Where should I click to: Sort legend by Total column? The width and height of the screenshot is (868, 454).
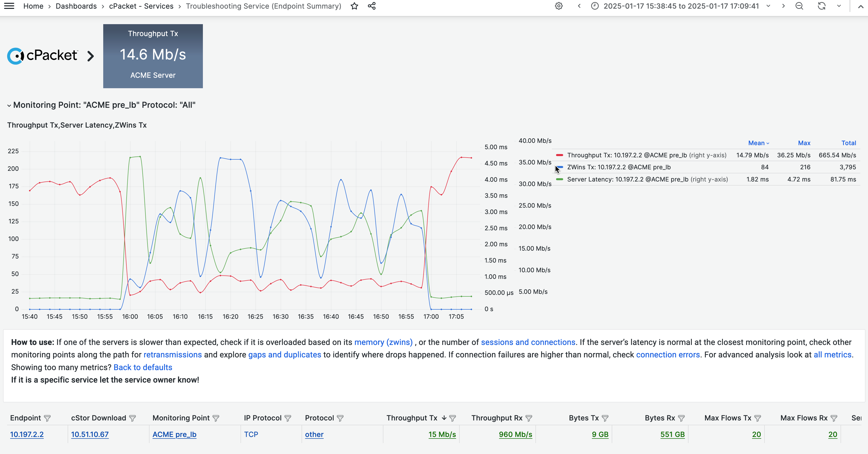point(848,143)
